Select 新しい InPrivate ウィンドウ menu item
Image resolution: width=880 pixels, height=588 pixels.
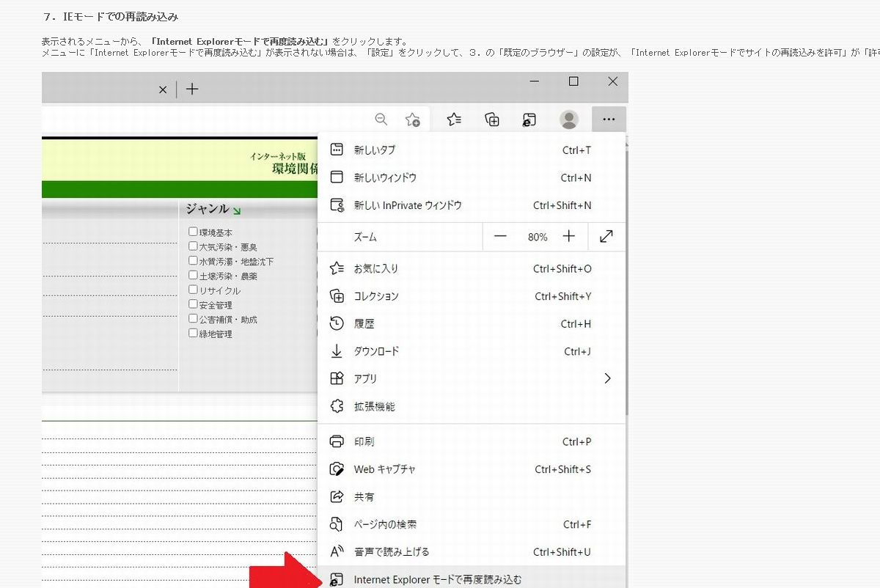(x=472, y=205)
